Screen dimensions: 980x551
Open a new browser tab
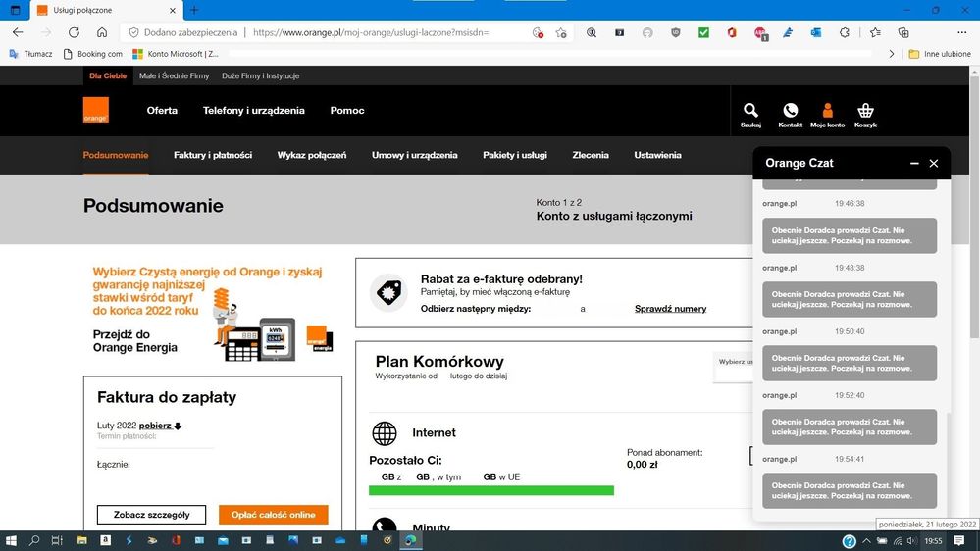pos(194,10)
